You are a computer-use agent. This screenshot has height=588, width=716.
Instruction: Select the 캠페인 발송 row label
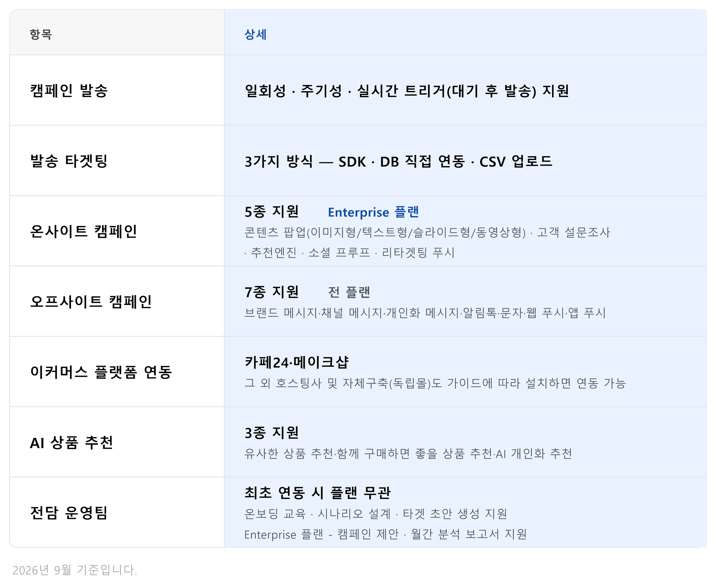(x=69, y=90)
